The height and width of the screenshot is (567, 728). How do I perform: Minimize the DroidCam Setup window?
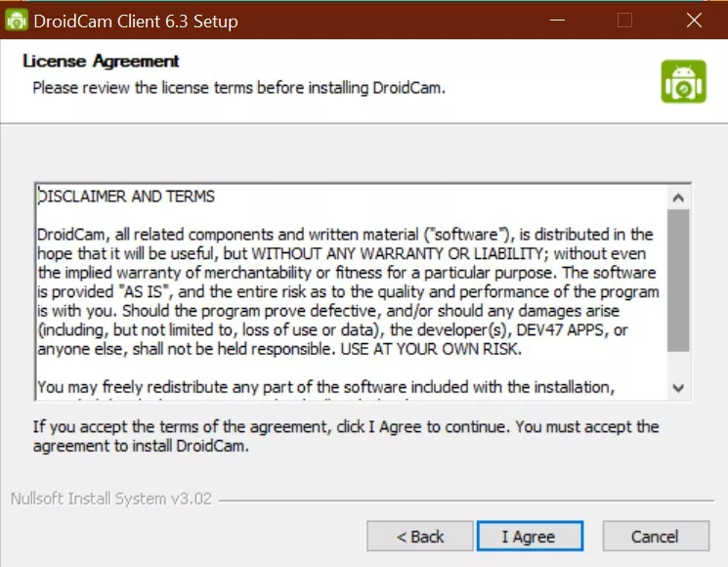tap(557, 20)
